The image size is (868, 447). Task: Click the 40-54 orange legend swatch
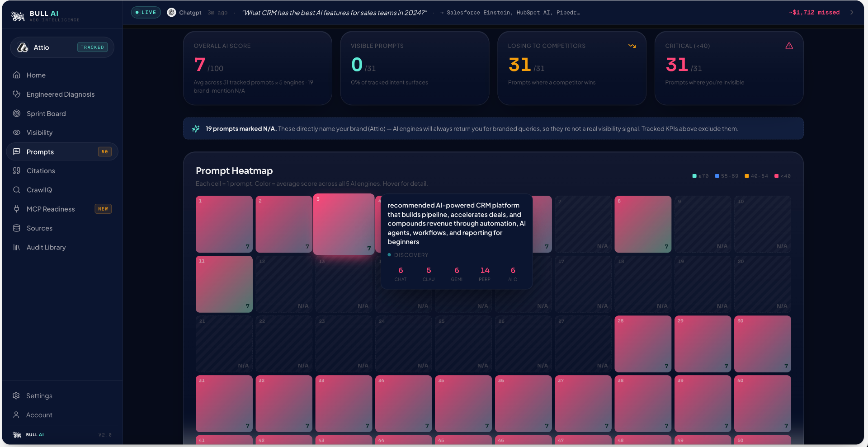point(747,176)
